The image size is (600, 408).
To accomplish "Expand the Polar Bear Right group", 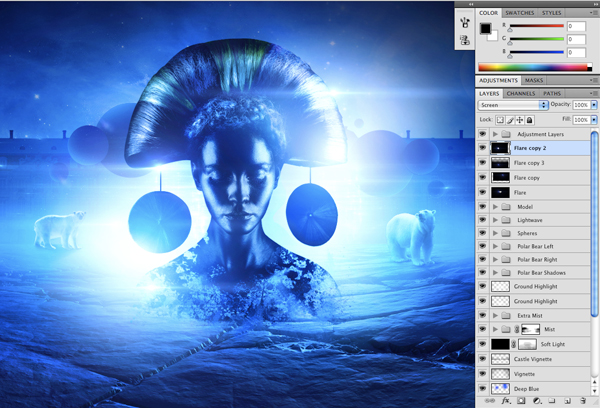I will tap(495, 259).
